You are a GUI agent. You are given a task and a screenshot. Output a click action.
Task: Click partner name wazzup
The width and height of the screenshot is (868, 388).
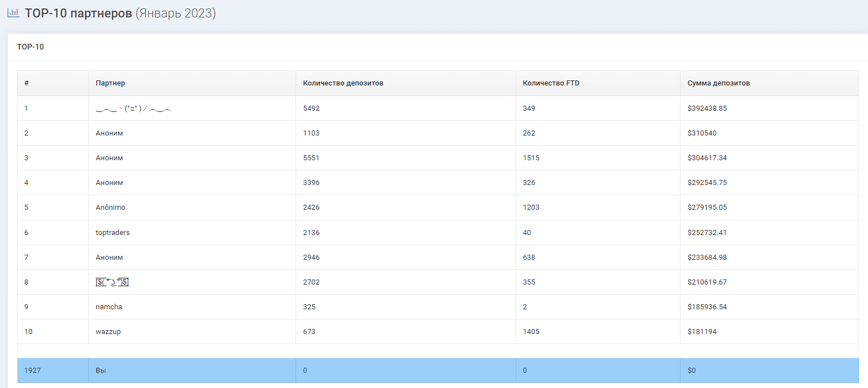coord(108,332)
